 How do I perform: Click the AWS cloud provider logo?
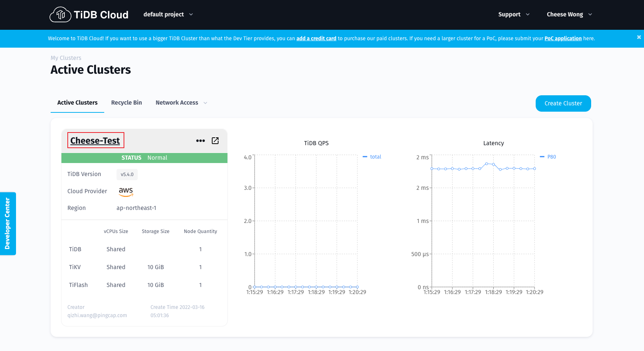tap(126, 191)
